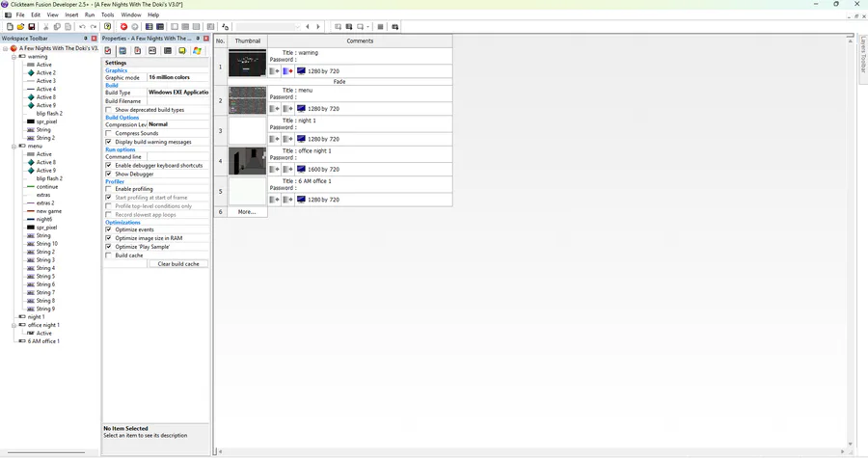Collapse the office night 1 tree node

tap(14, 325)
